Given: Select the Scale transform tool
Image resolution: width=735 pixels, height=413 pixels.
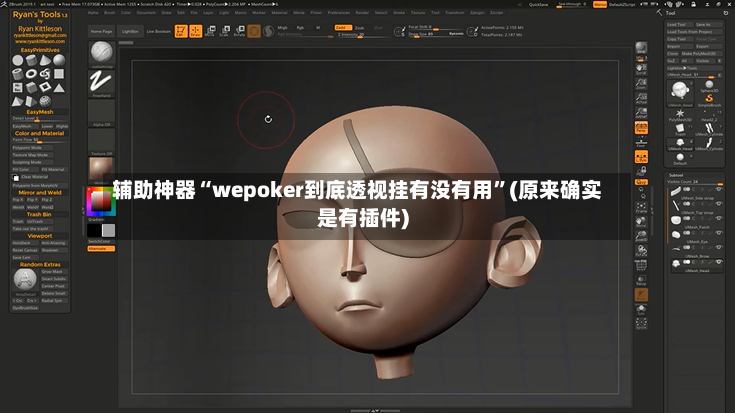Looking at the screenshot, I should pyautogui.click(x=225, y=31).
